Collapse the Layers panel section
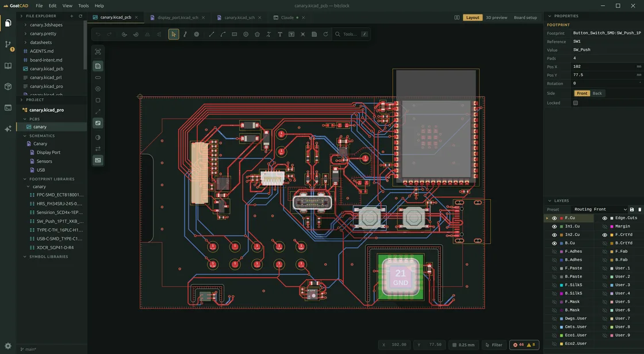The image size is (644, 354). [550, 201]
